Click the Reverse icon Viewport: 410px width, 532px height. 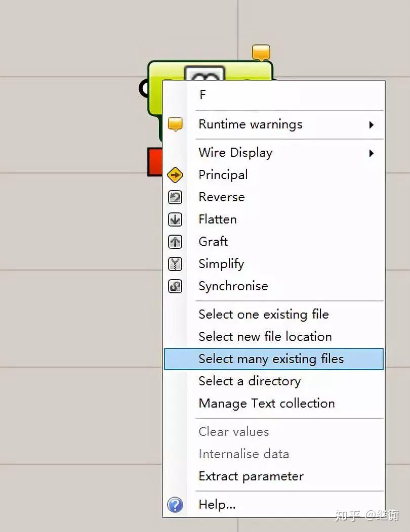coord(175,197)
